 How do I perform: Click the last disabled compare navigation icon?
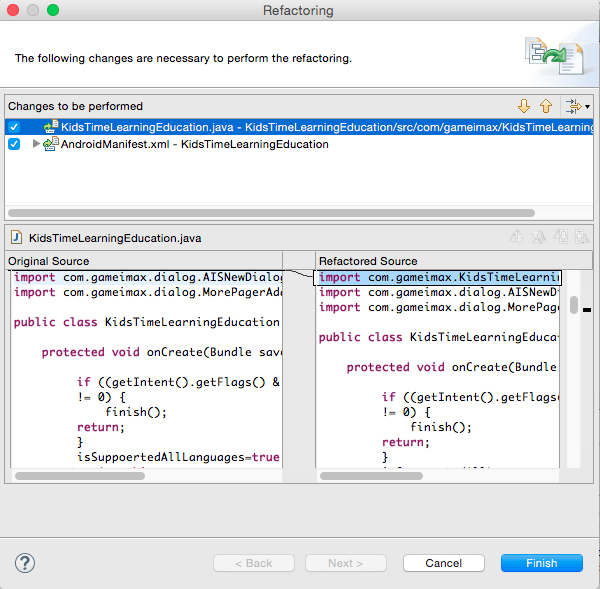click(x=582, y=237)
